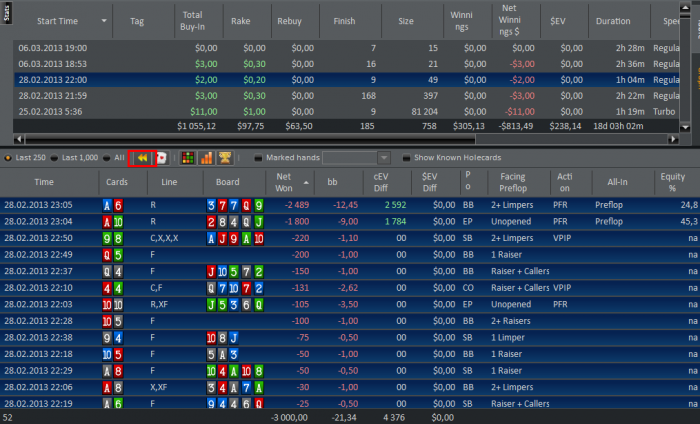Enable the Marked hands checkbox
Viewport: 700px width, 424px height.
[258, 158]
